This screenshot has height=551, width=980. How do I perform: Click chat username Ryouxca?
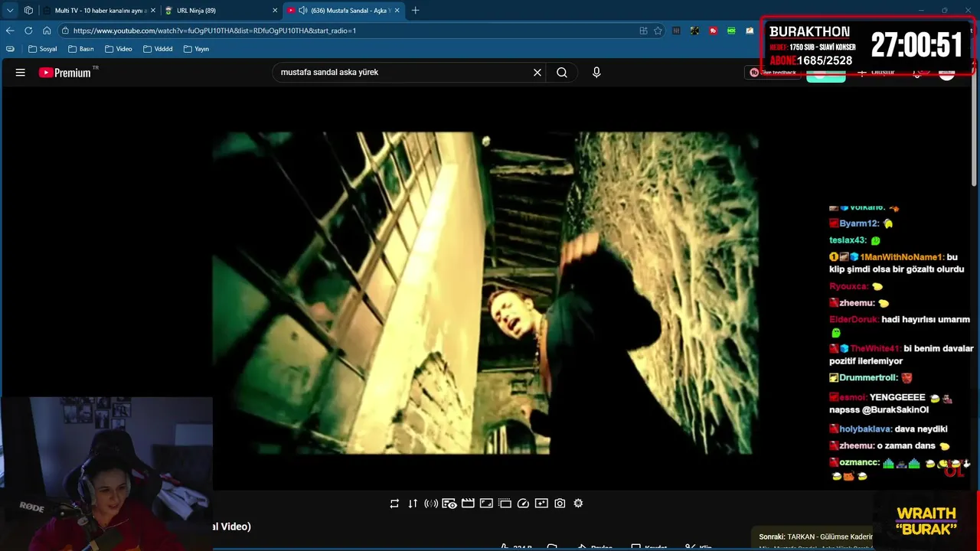848,286
